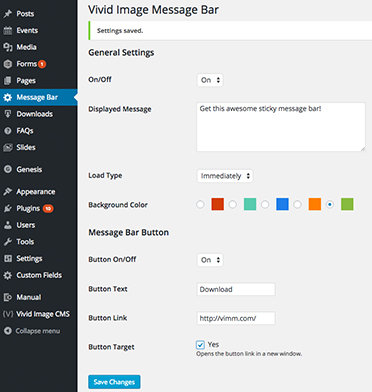
Task: Click the Message Bar gear icon
Action: tap(8, 97)
